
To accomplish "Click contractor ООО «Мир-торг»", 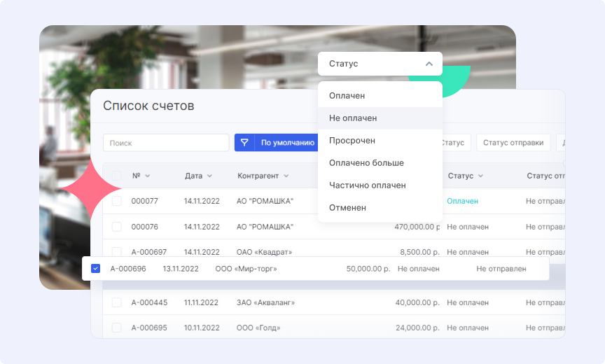I will (x=246, y=268).
